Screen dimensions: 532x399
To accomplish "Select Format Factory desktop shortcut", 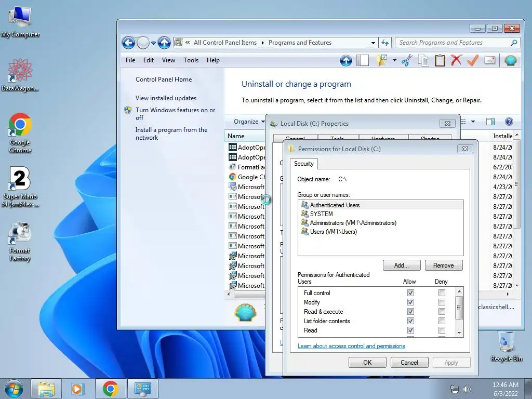I will (20, 242).
